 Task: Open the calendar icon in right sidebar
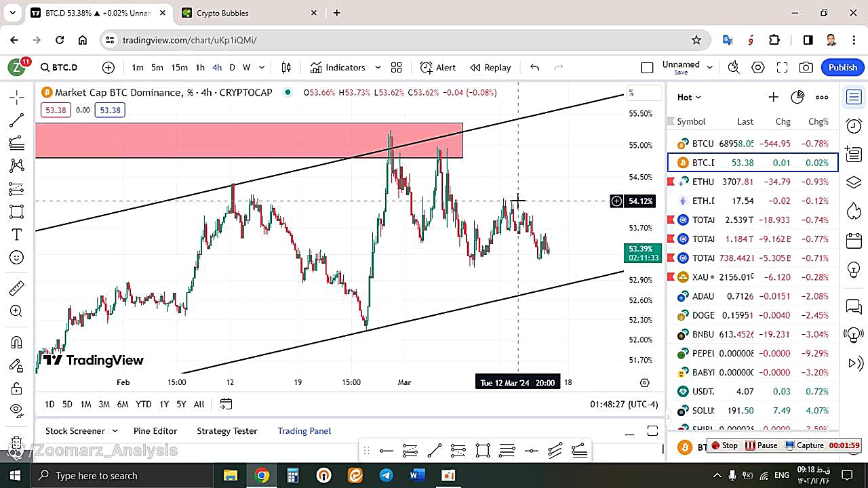pyautogui.click(x=854, y=241)
